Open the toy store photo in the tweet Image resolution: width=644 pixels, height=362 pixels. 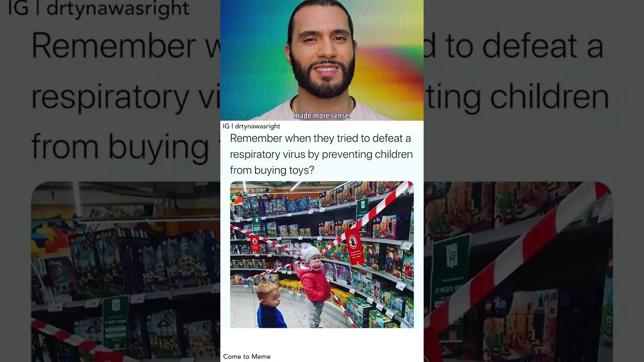322,254
